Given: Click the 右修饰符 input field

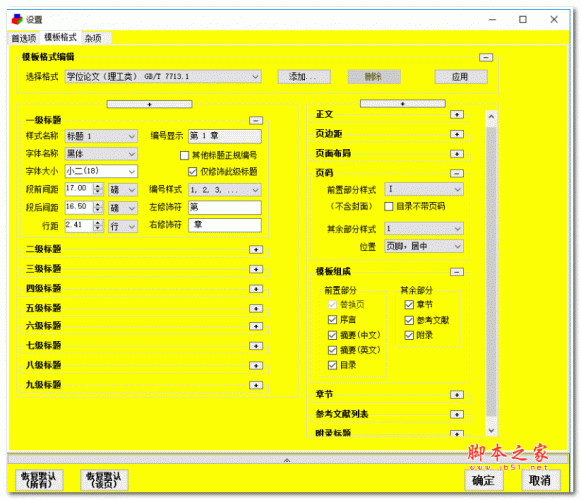Looking at the screenshot, I should [x=225, y=225].
